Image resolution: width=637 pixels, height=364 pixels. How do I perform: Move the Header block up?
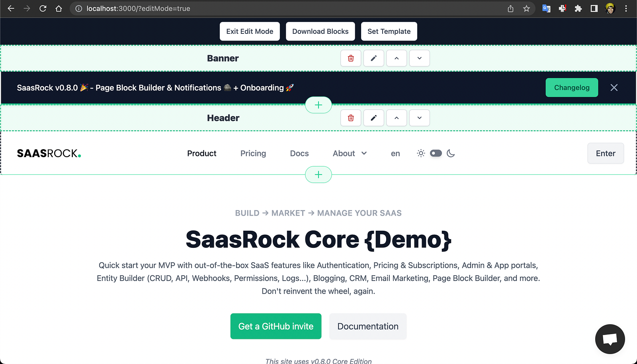click(x=397, y=118)
